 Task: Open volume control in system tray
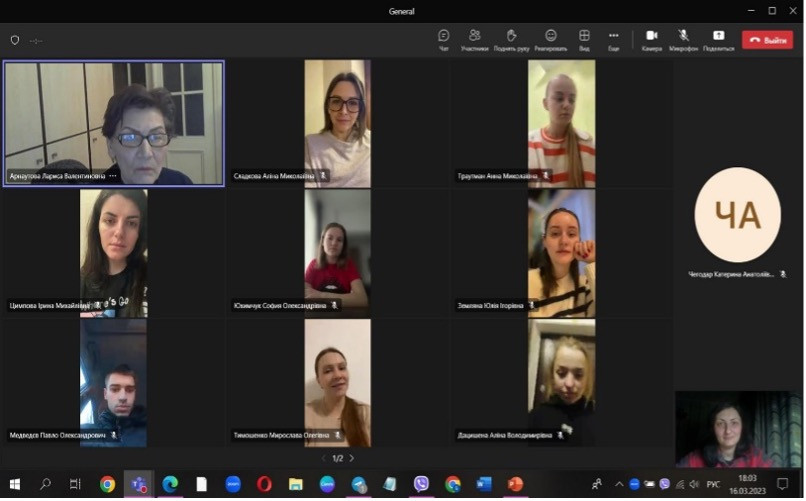tap(694, 484)
